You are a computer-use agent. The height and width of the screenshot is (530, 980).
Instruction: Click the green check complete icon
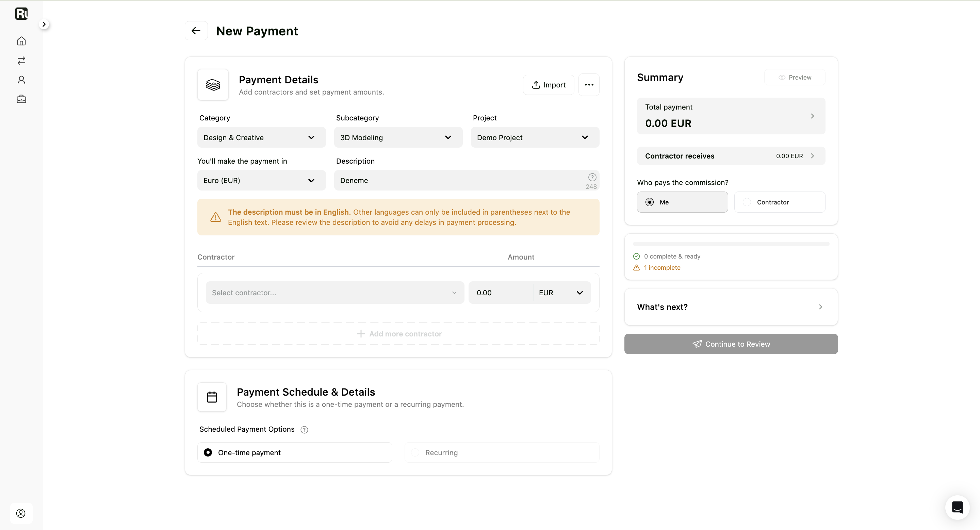(x=636, y=256)
